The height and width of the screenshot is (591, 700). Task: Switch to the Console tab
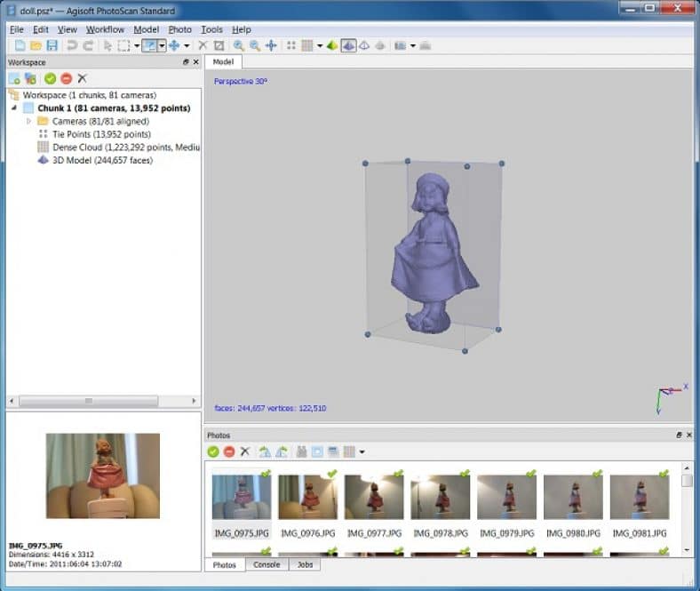point(266,564)
